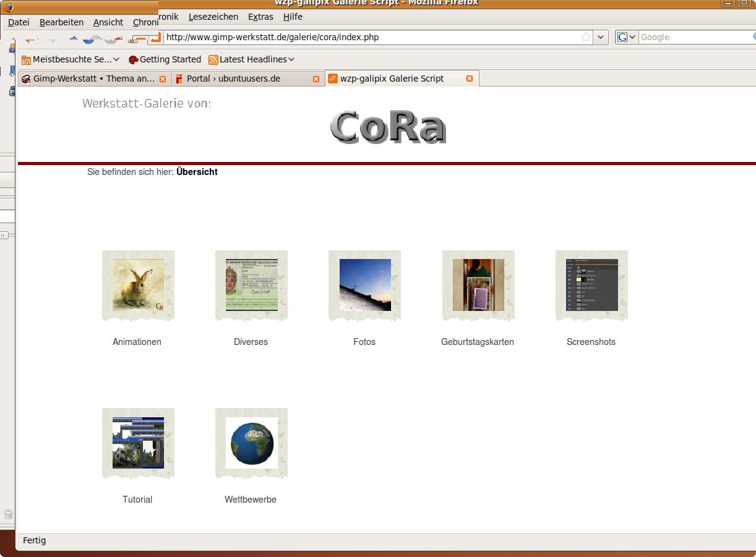This screenshot has height=557, width=756.
Task: Click the Fertig status bar text
Action: (34, 540)
